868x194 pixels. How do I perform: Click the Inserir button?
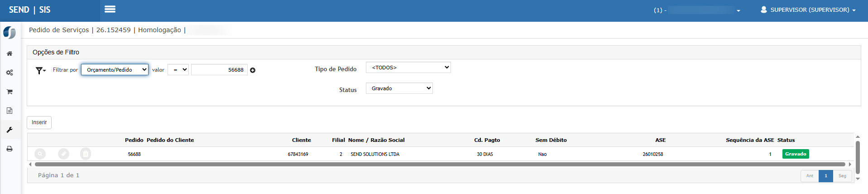[39, 122]
